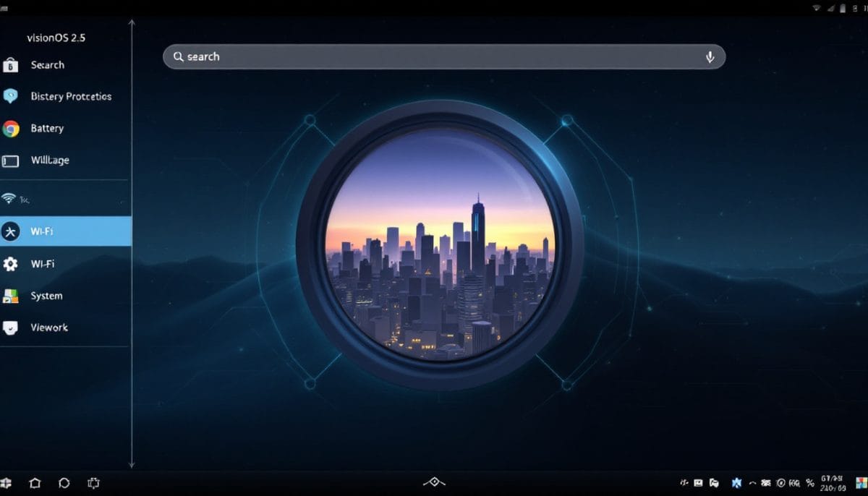Screen dimensions: 868x496
Task: Open the blue star tray icon
Action: coord(736,483)
